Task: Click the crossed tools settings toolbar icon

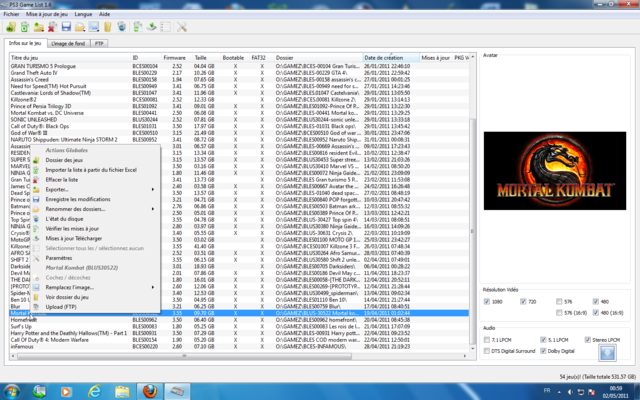Action: 181,25
